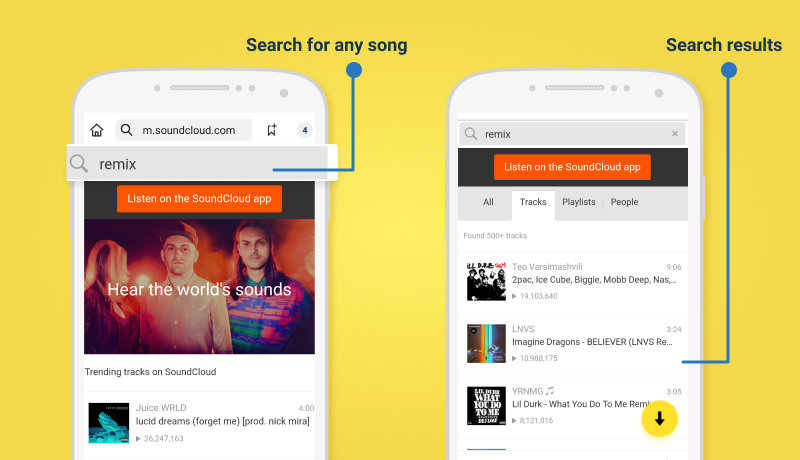Screen dimensions: 800x460
Task: Click the m.soundcloud.com address field
Action: coord(184,130)
